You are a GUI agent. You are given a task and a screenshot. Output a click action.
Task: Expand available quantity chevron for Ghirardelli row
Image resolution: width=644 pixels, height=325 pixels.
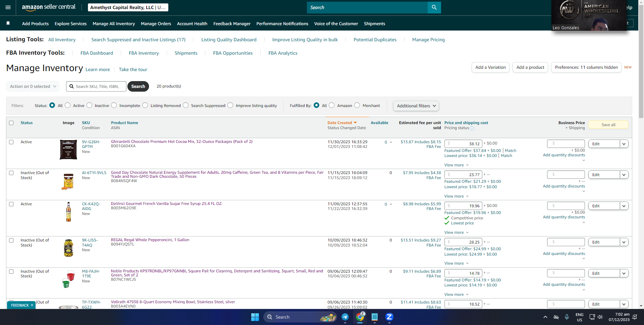(x=391, y=142)
